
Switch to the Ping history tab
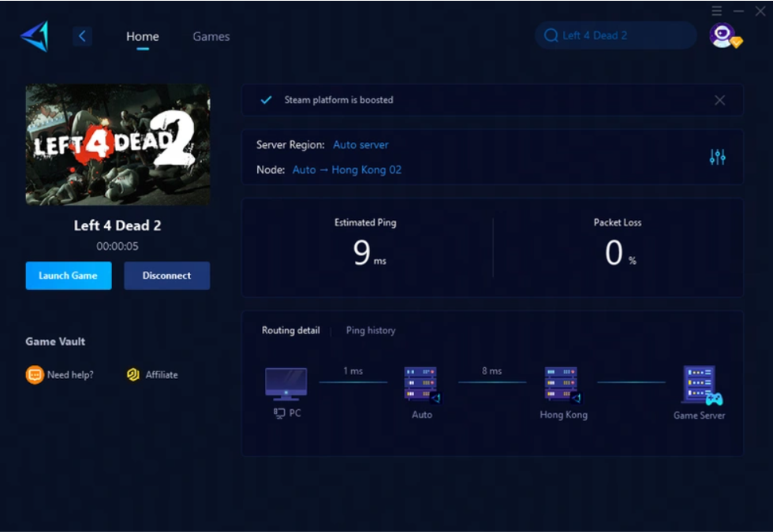coord(371,330)
